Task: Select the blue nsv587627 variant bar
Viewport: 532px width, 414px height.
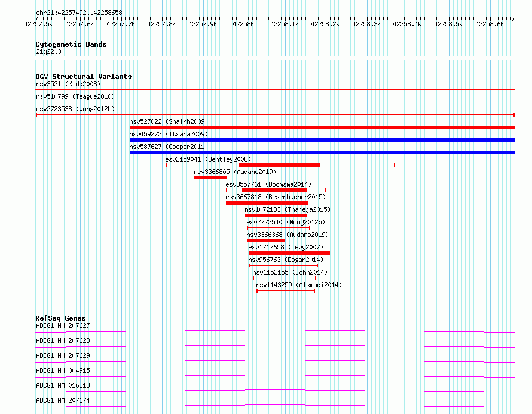Action: pos(322,153)
